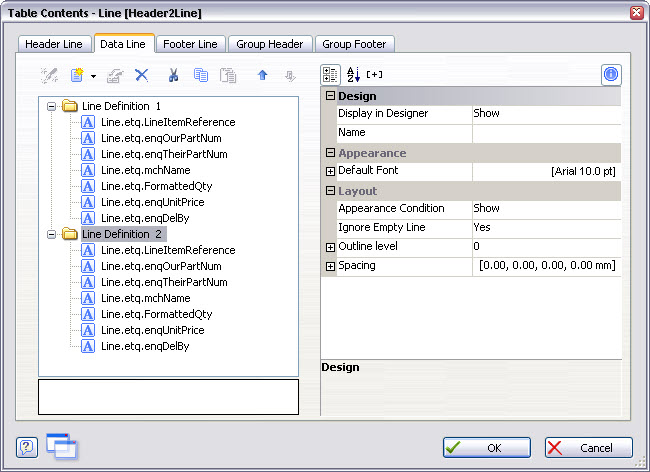
Task: Switch to the Header Line tab
Action: (x=54, y=44)
